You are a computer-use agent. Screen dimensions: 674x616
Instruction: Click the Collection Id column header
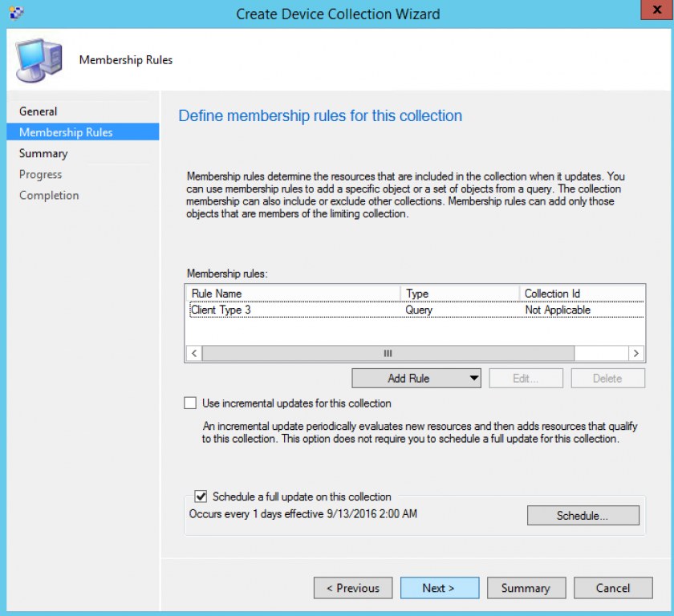(x=554, y=294)
